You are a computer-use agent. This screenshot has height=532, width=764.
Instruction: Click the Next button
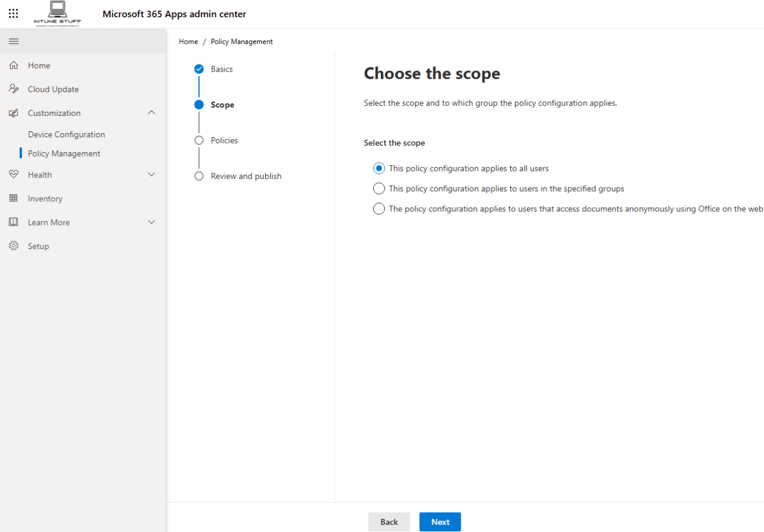[440, 521]
